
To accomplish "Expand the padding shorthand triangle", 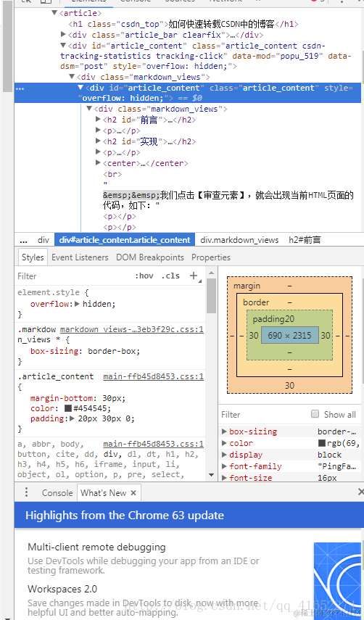I will tap(72, 418).
